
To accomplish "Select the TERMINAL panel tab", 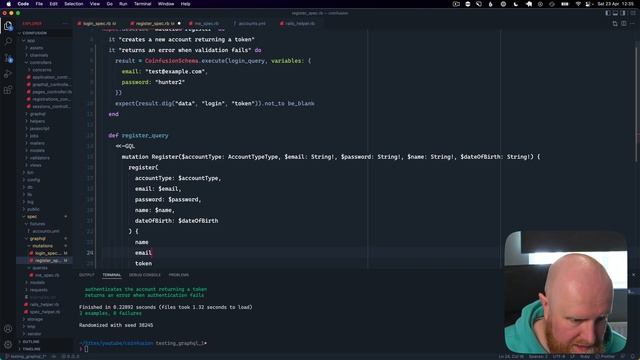I will pyautogui.click(x=112, y=275).
